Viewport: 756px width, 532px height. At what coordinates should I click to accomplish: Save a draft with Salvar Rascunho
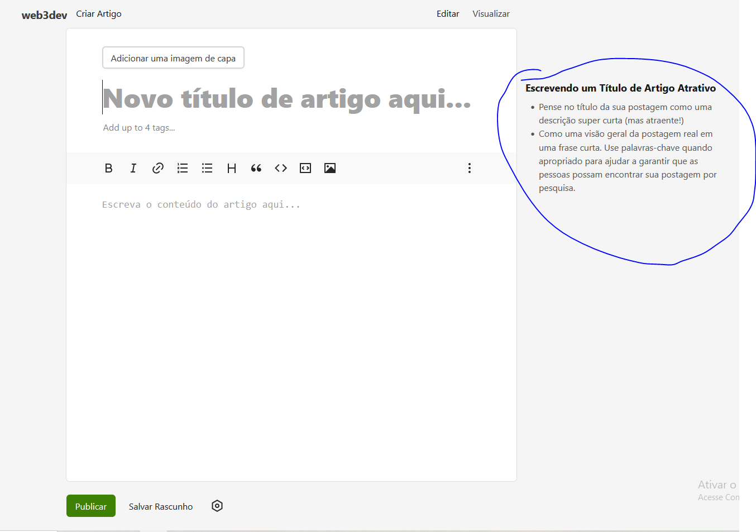point(160,506)
